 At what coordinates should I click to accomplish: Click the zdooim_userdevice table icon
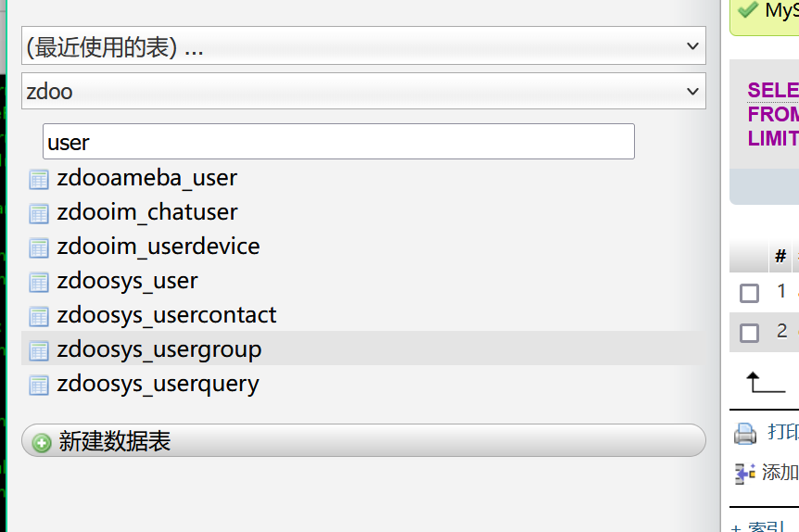pos(39,247)
